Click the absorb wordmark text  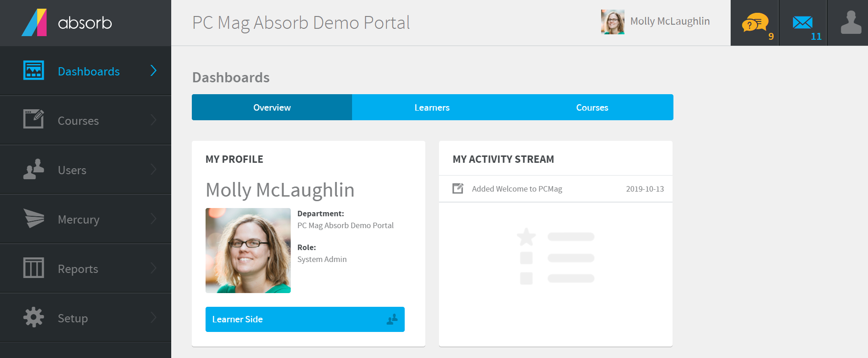[x=85, y=23]
